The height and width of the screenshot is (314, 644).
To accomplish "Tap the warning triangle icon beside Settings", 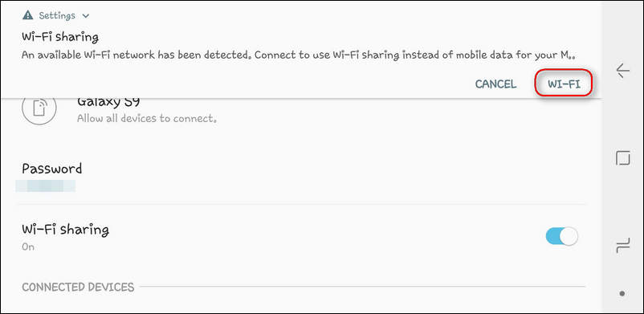I will pyautogui.click(x=28, y=15).
